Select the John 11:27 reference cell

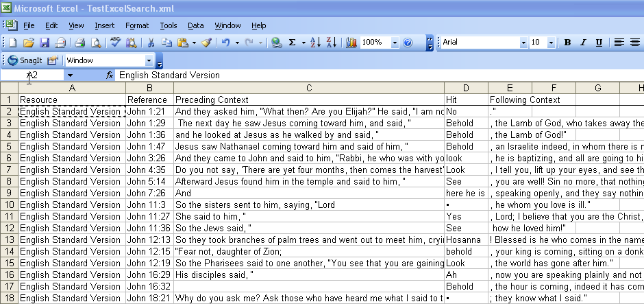pyautogui.click(x=149, y=216)
